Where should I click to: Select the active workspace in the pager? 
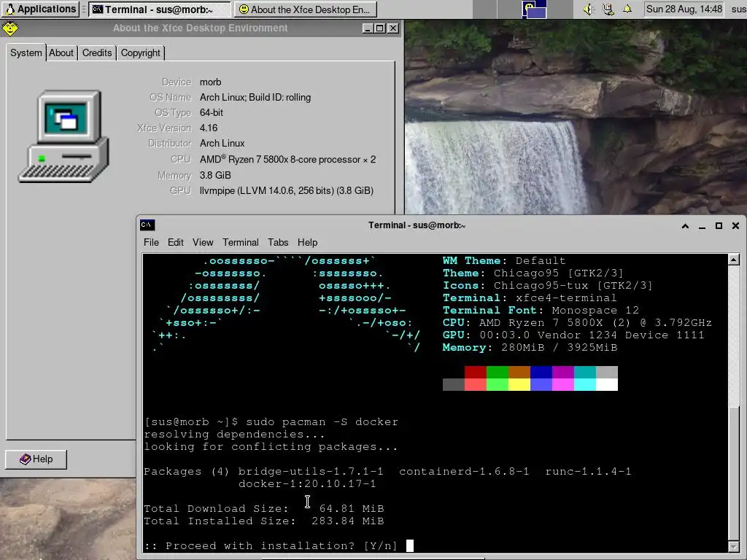(x=534, y=9)
